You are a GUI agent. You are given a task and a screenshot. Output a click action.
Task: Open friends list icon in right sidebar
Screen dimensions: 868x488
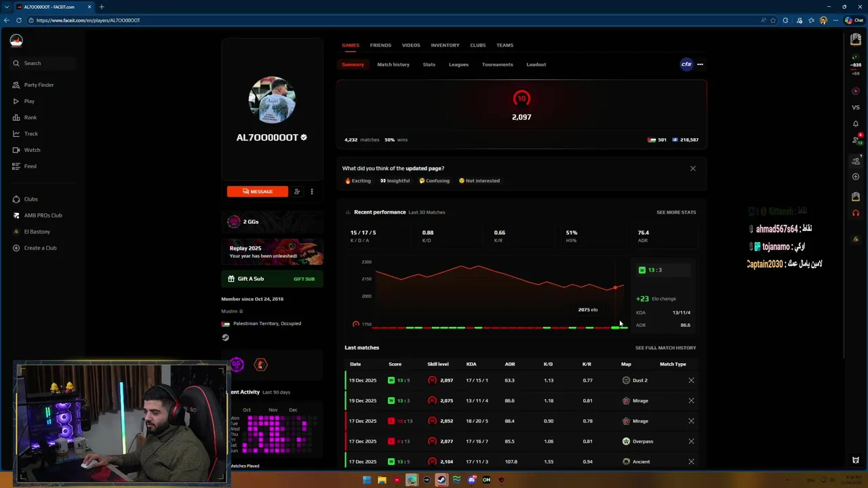click(856, 140)
